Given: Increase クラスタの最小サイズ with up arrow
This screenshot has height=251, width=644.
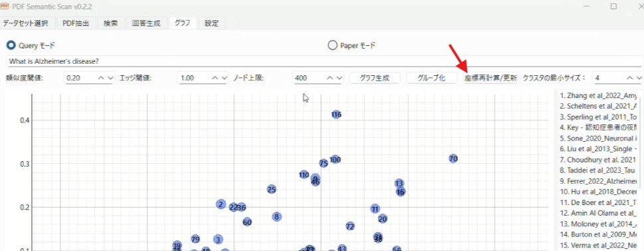Looking at the screenshot, I should (630, 78).
